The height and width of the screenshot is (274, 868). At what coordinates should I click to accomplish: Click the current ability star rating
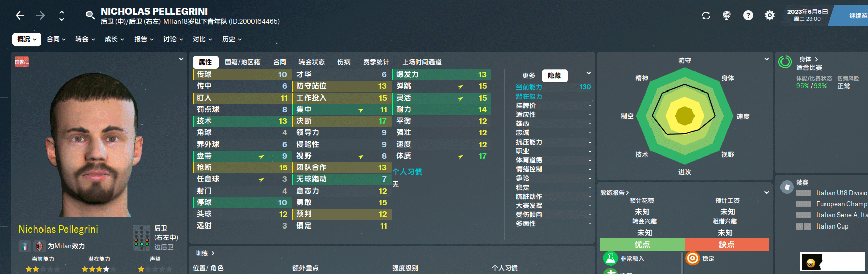click(x=43, y=269)
